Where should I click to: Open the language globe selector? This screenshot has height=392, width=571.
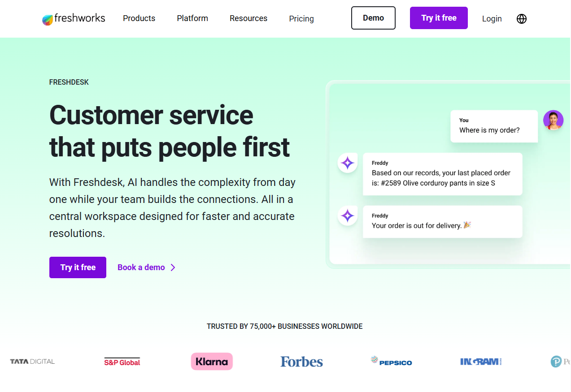[x=522, y=19]
